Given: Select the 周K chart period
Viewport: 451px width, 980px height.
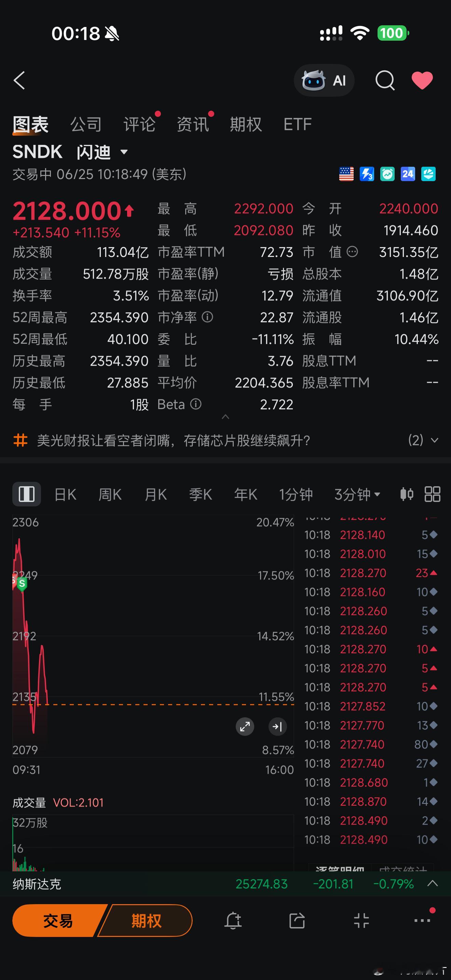Looking at the screenshot, I should pos(110,494).
